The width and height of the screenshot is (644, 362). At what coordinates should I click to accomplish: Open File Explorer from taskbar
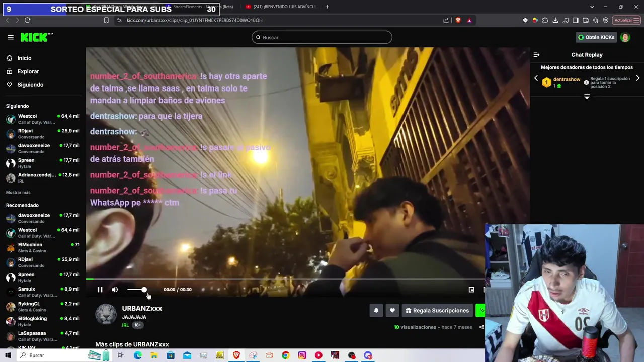(154, 355)
